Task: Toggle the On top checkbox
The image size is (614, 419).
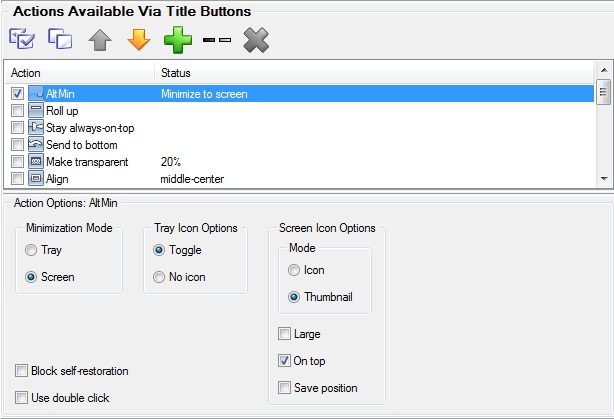Action: pyautogui.click(x=284, y=361)
